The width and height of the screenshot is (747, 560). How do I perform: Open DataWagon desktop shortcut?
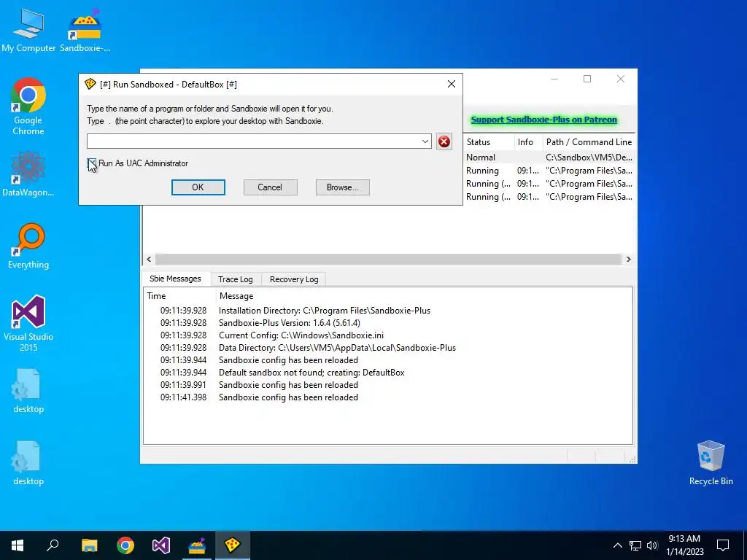click(28, 174)
